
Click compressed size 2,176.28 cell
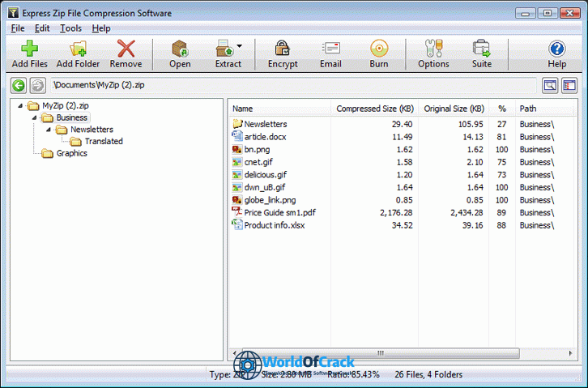pyautogui.click(x=396, y=212)
